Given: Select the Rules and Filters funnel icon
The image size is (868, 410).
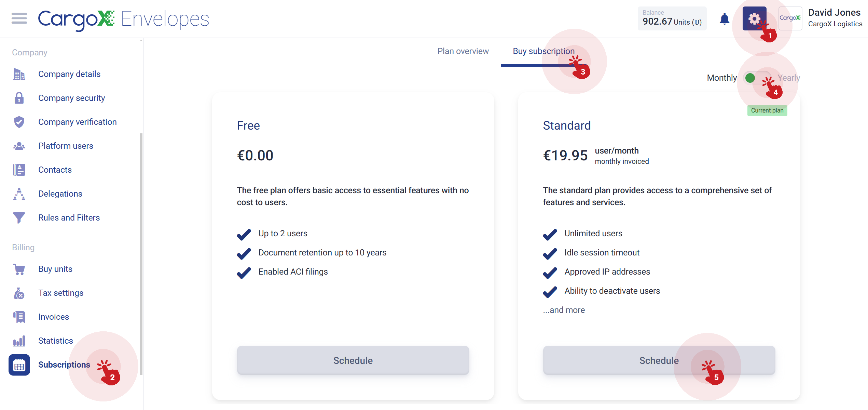Looking at the screenshot, I should click(19, 218).
